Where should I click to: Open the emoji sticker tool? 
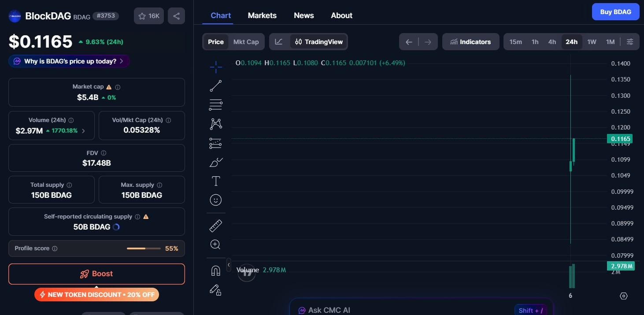215,200
